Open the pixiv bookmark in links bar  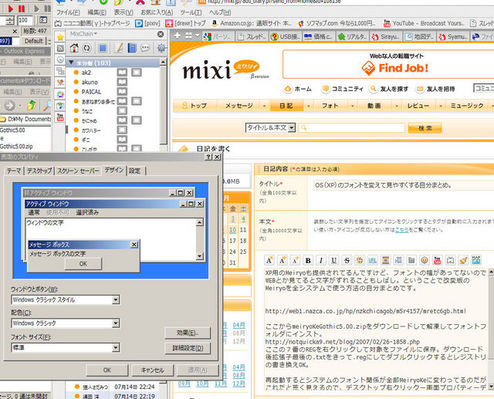coord(148,23)
